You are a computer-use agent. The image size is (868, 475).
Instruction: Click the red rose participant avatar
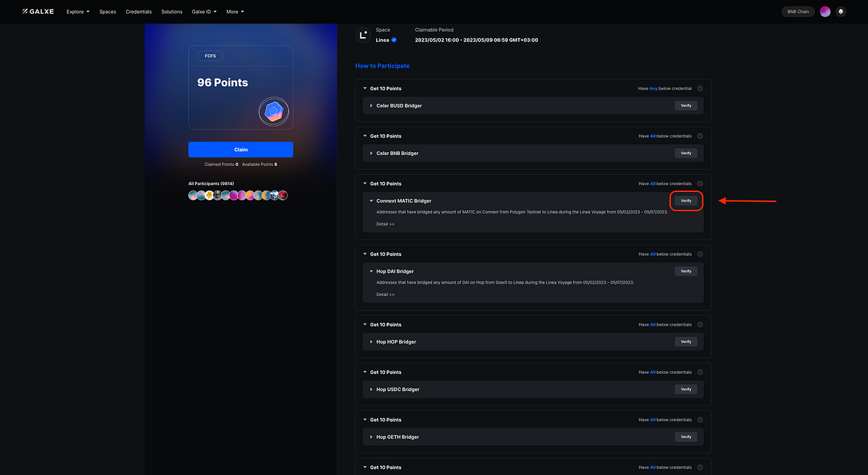tap(282, 196)
